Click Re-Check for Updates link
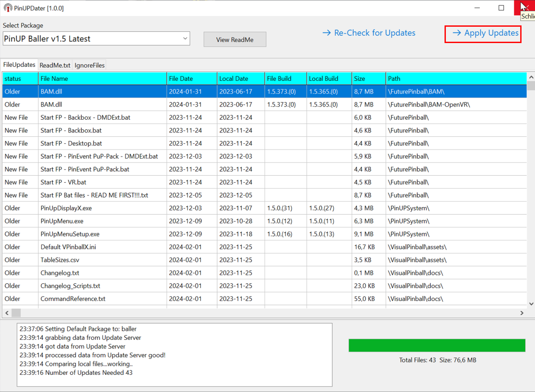Screen dimensions: 535x392 (369, 33)
